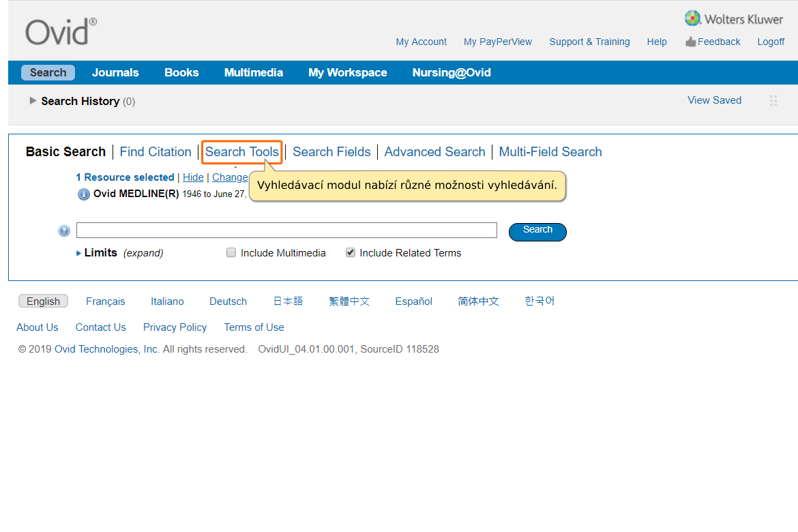This screenshot has height=532, width=798.
Task: Click the Wolters Kluwer logo
Action: (733, 19)
